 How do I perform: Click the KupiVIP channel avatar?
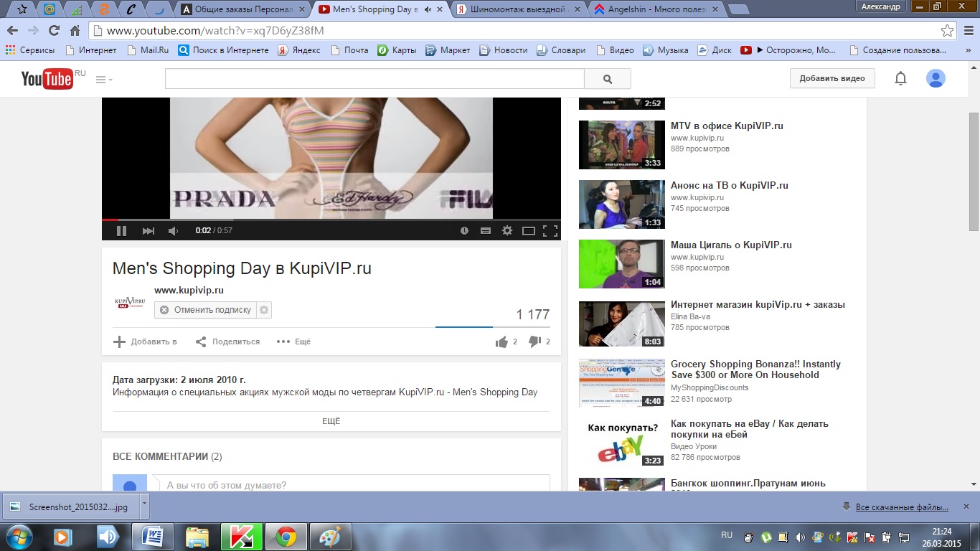[130, 301]
